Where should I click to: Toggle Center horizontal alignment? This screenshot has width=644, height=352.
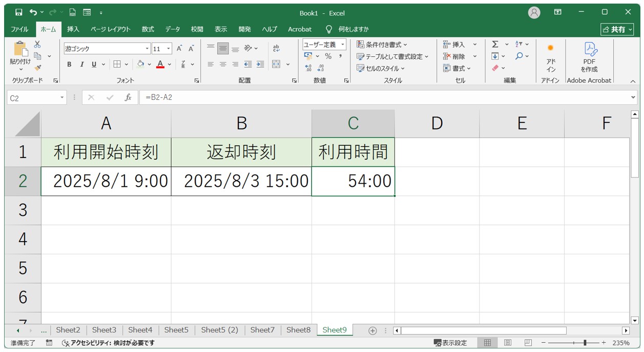coord(223,64)
